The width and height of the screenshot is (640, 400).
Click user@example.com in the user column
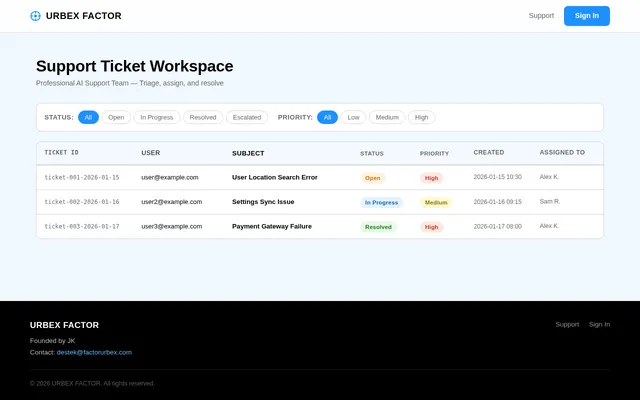pos(170,178)
